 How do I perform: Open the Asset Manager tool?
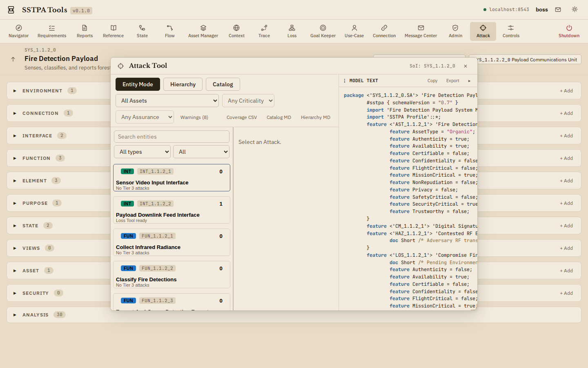[x=203, y=31]
